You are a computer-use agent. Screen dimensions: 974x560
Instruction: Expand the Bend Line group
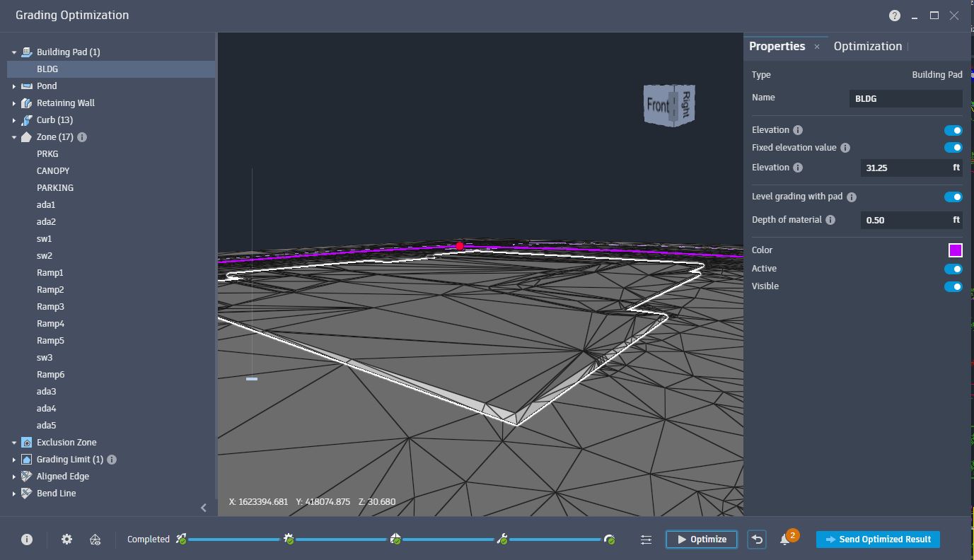click(14, 493)
